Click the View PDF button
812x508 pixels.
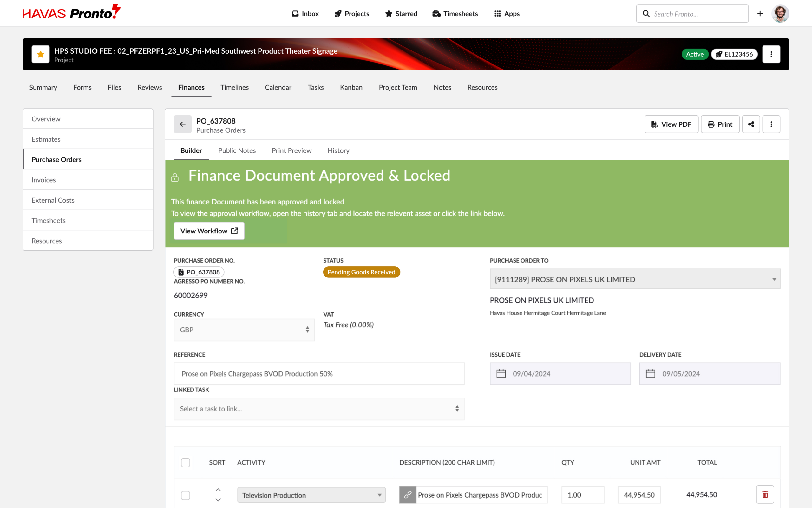(671, 124)
